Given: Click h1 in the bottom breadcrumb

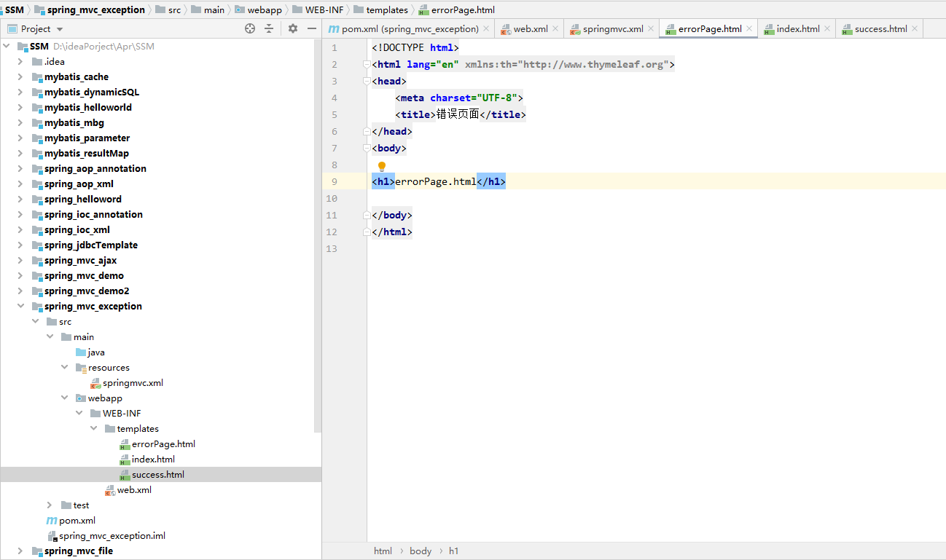Looking at the screenshot, I should click(x=454, y=551).
